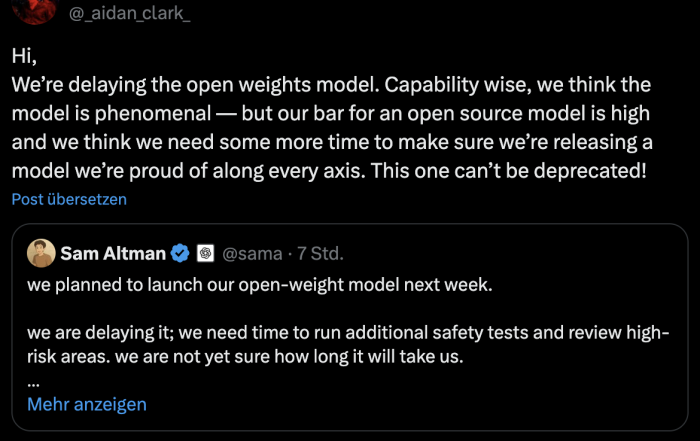Click the OpenAI affiliation badge icon
700x441 pixels.
[x=205, y=254]
